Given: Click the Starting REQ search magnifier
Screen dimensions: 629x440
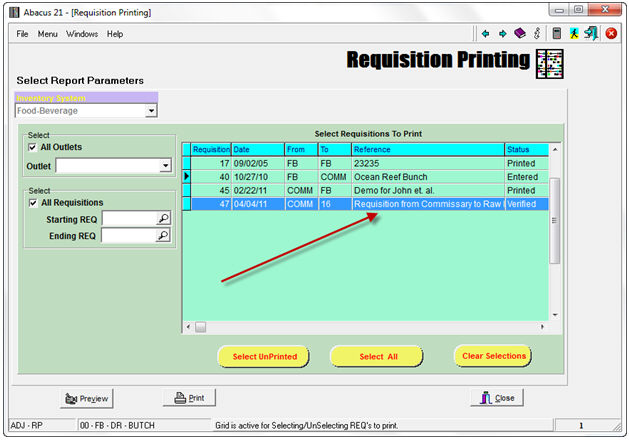Looking at the screenshot, I should [164, 218].
